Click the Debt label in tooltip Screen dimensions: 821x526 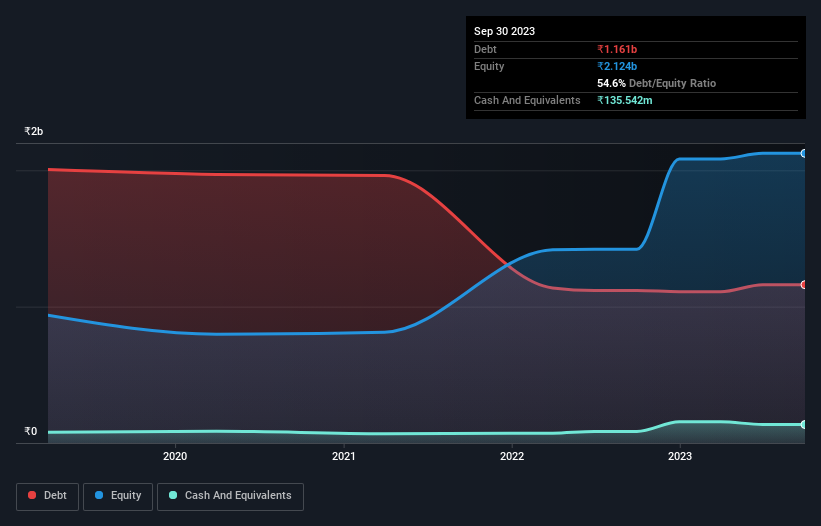click(485, 49)
